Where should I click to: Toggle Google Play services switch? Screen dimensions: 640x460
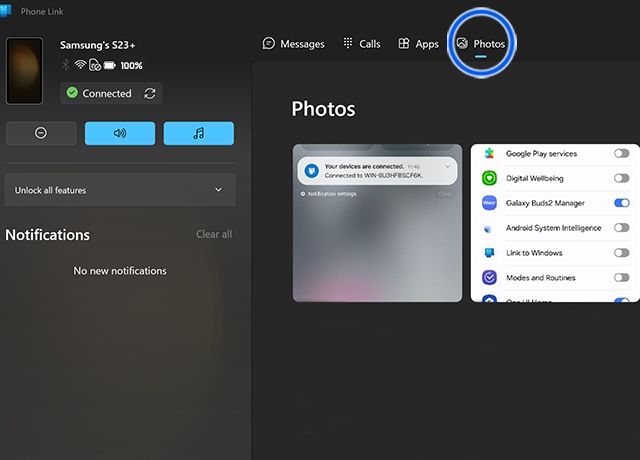click(x=622, y=153)
